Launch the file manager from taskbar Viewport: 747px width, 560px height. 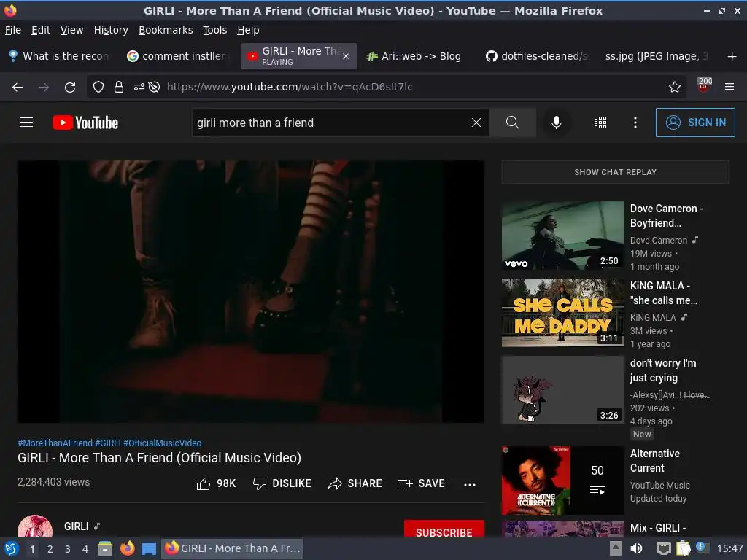coord(105,548)
